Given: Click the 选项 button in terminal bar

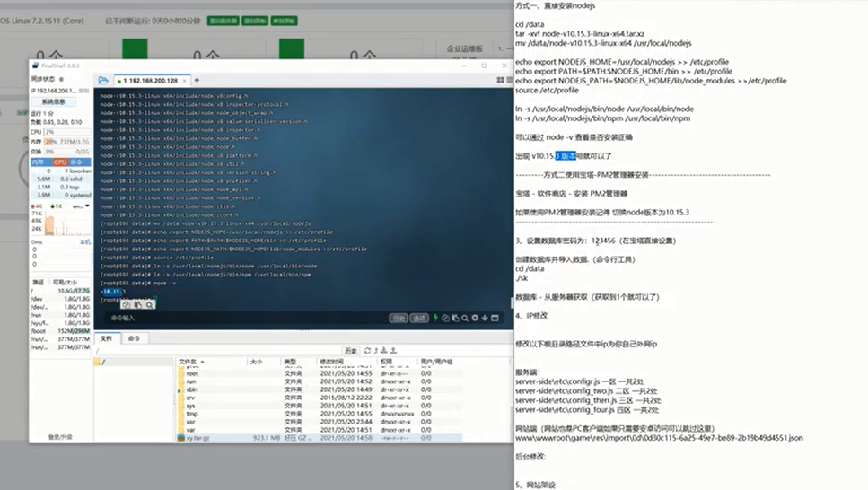Looking at the screenshot, I should pyautogui.click(x=419, y=318).
